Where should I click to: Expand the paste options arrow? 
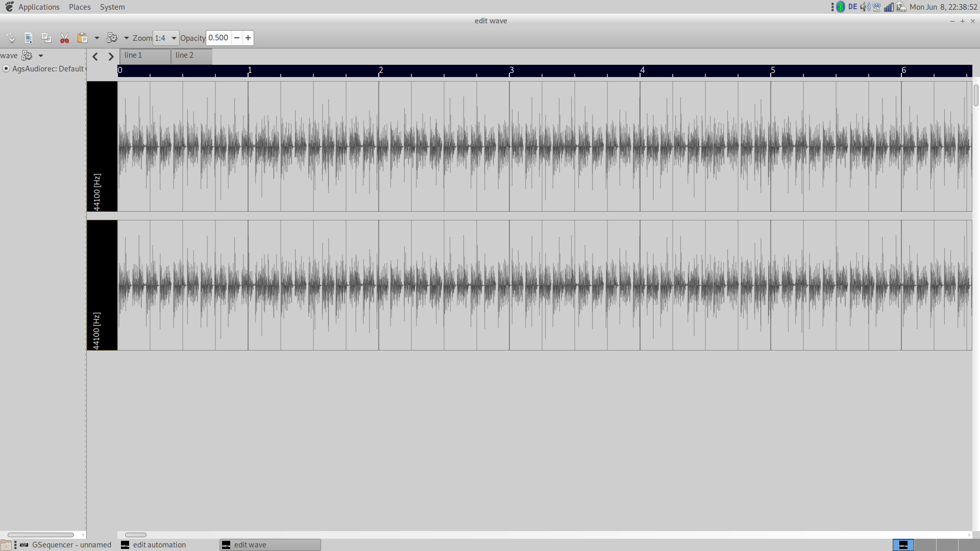[97, 38]
